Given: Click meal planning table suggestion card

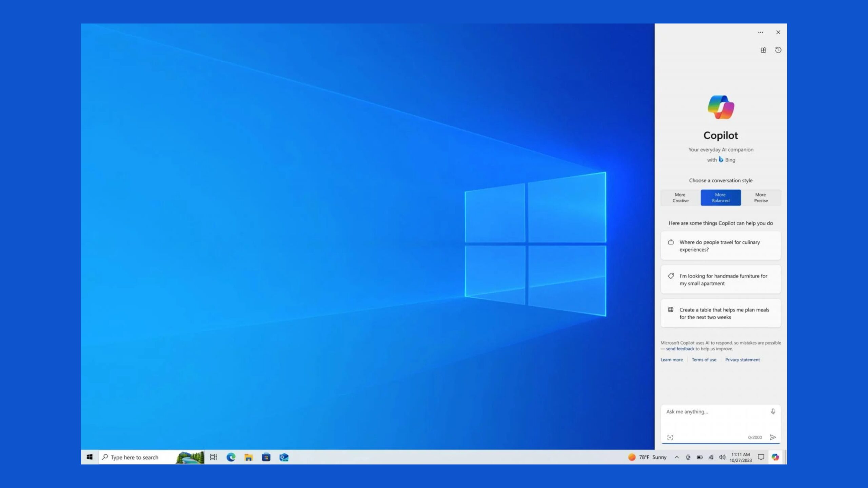Looking at the screenshot, I should (721, 313).
